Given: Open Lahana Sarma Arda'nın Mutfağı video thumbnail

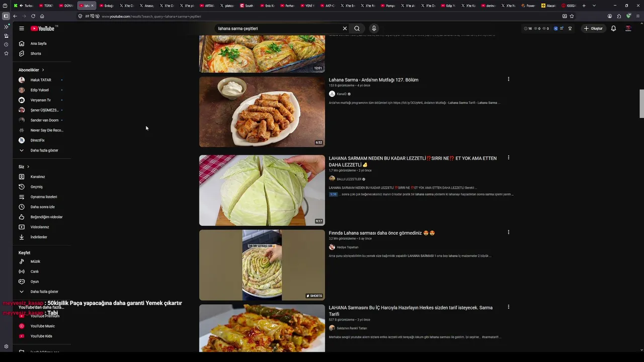Looking at the screenshot, I should (x=262, y=112).
